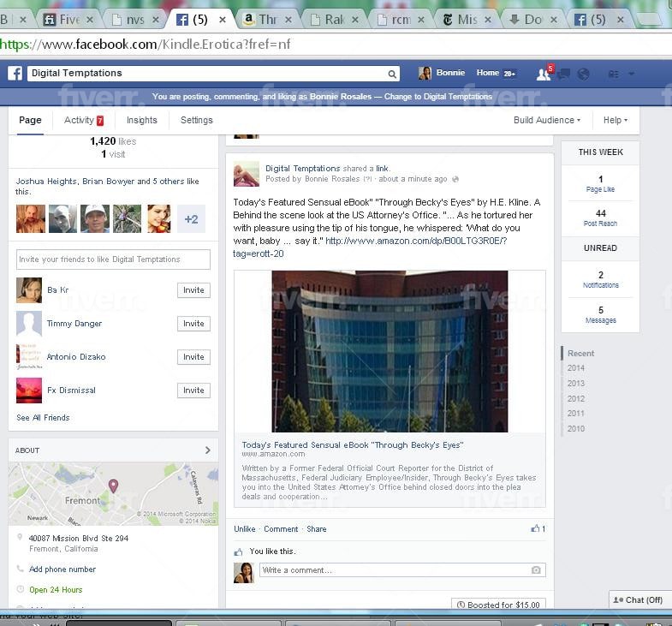This screenshot has width=672, height=626.
Task: Open the Insights tab
Action: click(142, 120)
